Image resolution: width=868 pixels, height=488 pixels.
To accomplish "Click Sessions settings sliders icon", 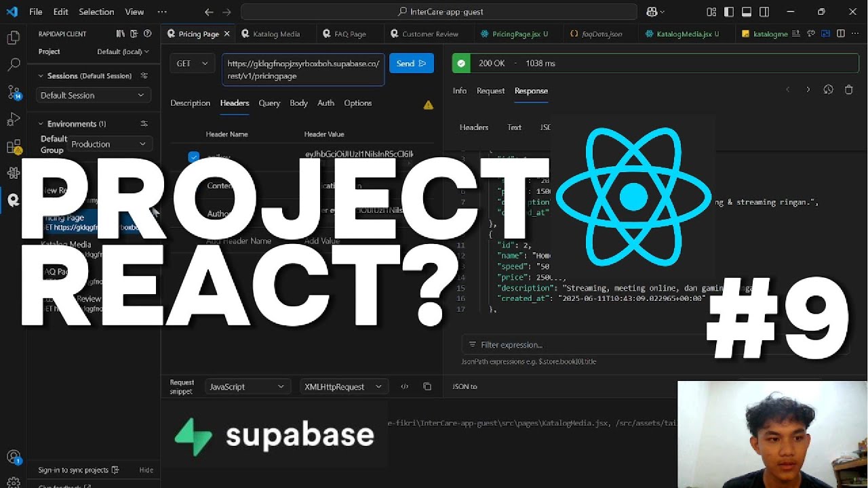I will [x=144, y=76].
